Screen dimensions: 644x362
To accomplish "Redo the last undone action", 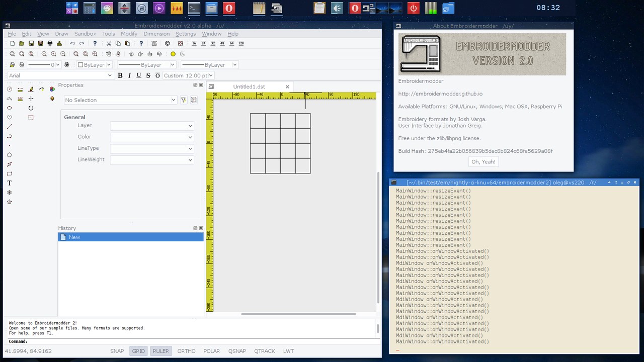I will 82,44.
